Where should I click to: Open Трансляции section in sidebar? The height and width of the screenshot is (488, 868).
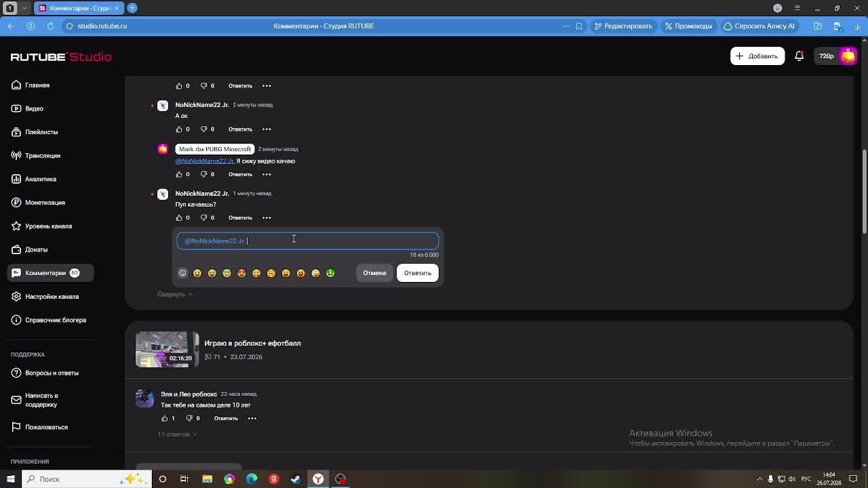point(36,155)
